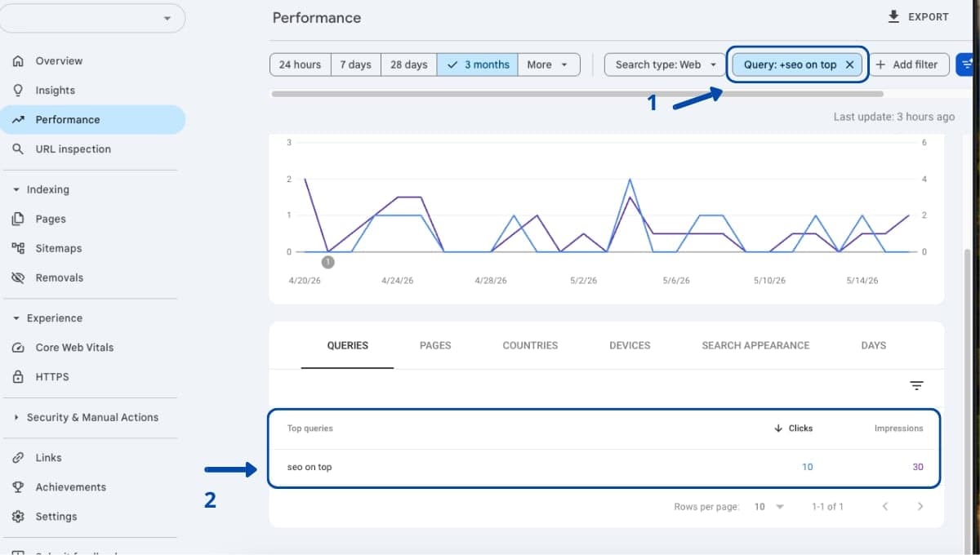Remove the query filter with X

[849, 64]
